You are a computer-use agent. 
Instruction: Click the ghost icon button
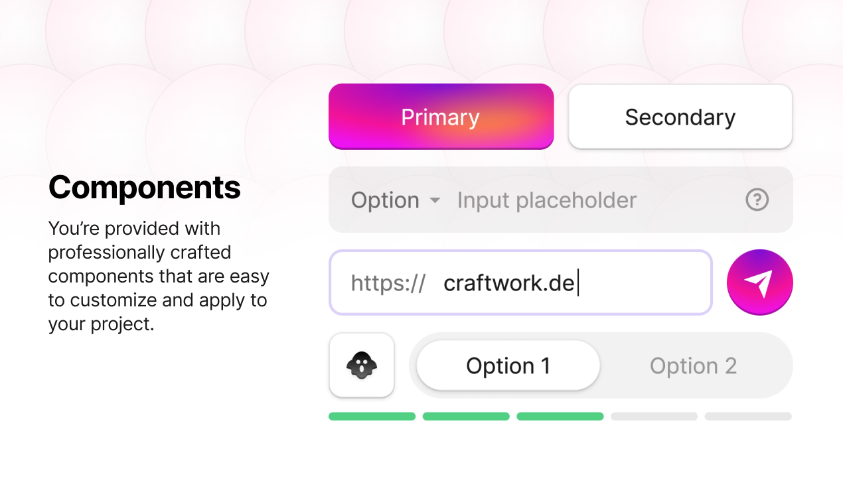pos(362,365)
